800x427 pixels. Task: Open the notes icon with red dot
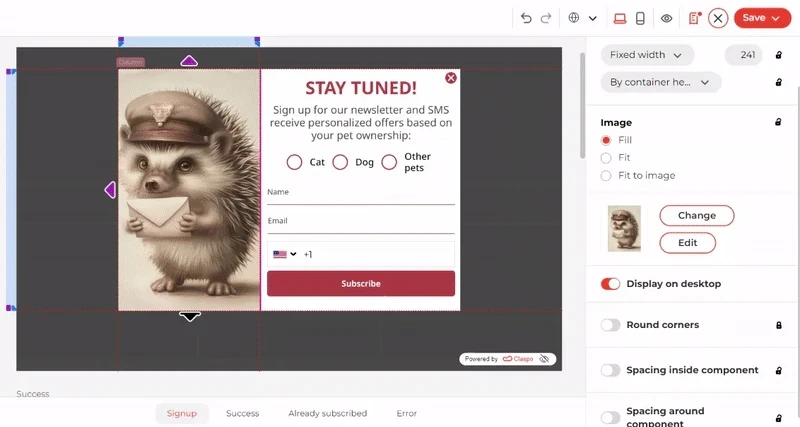coord(694,18)
